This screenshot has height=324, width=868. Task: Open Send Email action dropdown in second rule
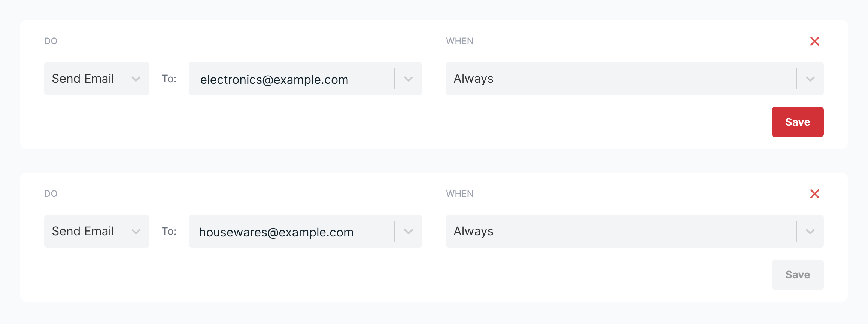pos(83,231)
